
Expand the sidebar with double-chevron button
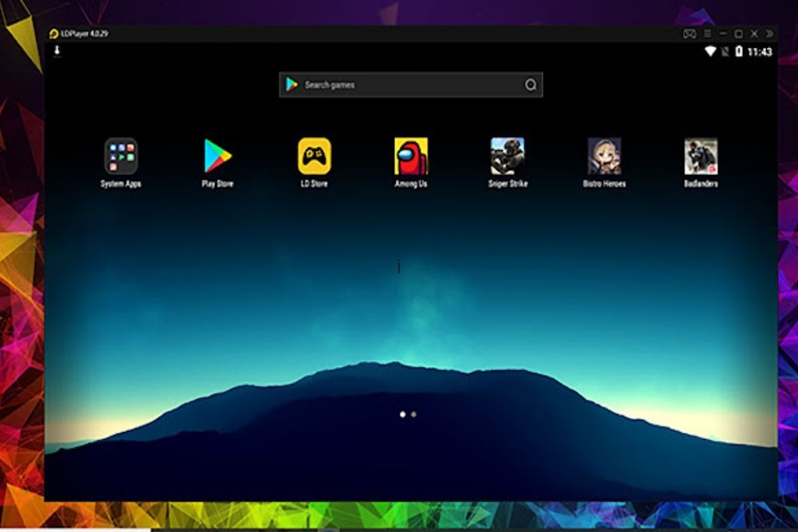pyautogui.click(x=769, y=34)
